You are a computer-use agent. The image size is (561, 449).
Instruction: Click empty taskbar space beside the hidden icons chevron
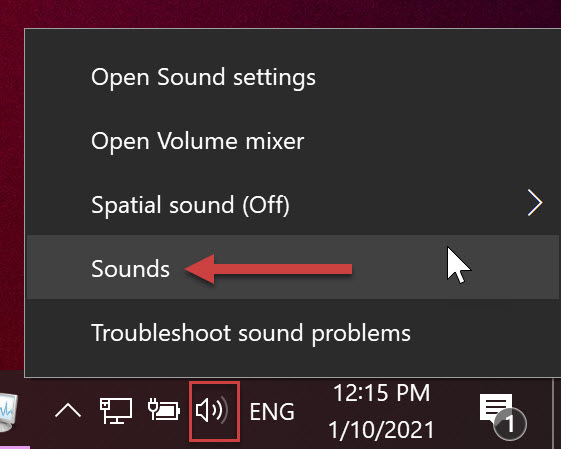tap(36, 411)
